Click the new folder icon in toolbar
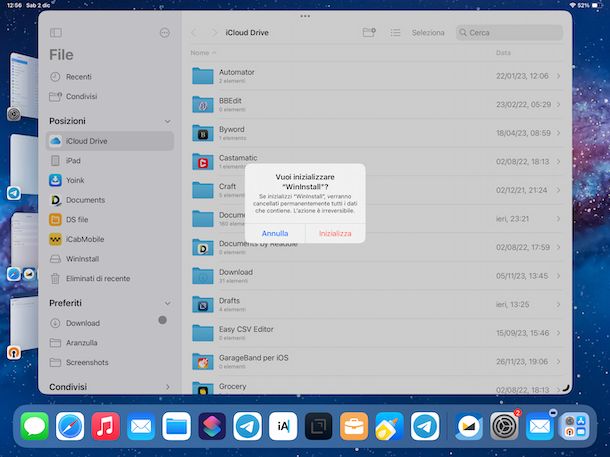 tap(368, 33)
